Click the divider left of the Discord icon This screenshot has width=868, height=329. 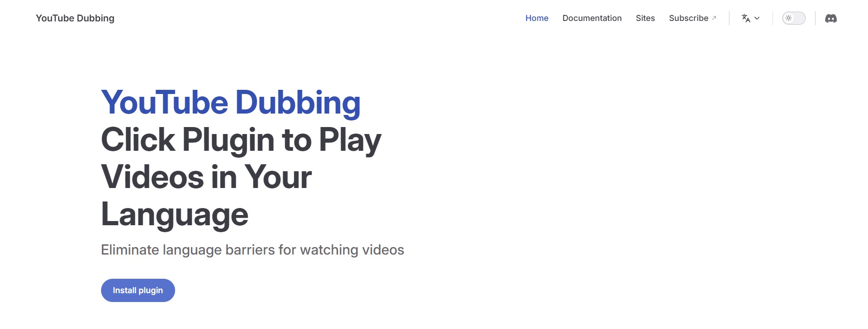point(815,18)
